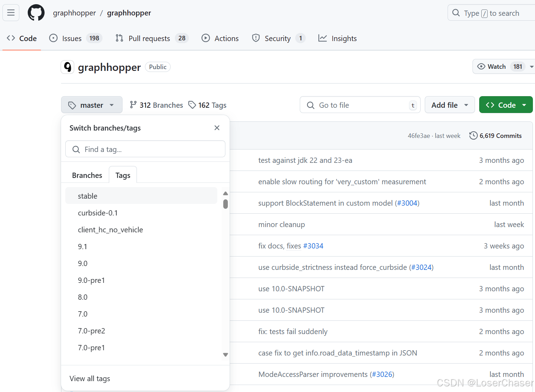Open commit 'case fix to get info.road_data_timestamp in JSON'

click(338, 353)
